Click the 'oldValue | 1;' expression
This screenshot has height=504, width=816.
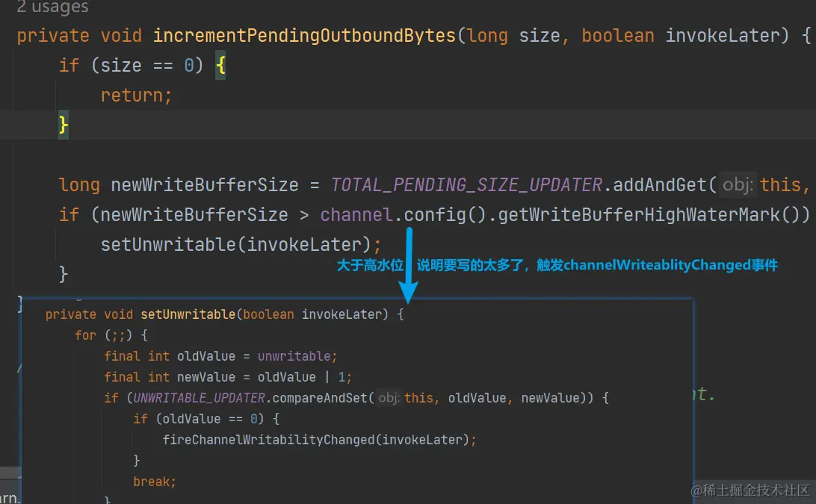(x=304, y=377)
